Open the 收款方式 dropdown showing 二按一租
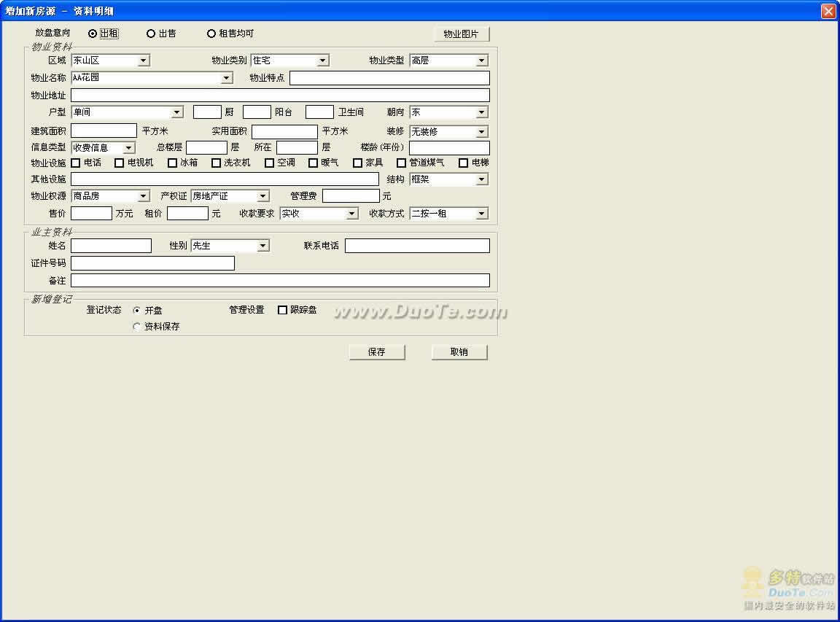The width and height of the screenshot is (840, 622). 481,214
